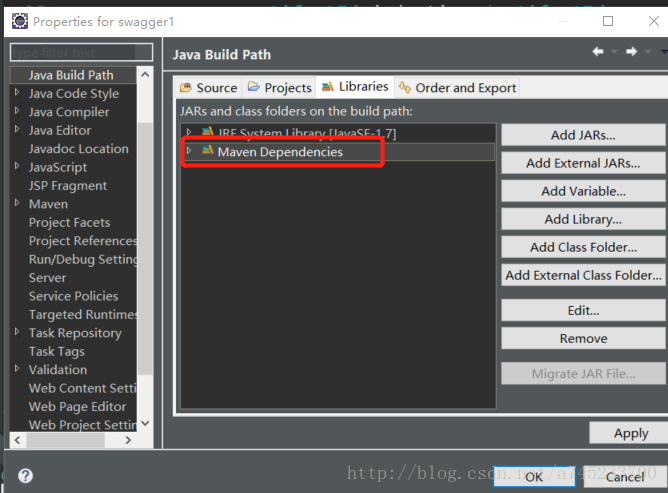Open Web Project Settings page
The width and height of the screenshot is (668, 493).
[x=83, y=424]
